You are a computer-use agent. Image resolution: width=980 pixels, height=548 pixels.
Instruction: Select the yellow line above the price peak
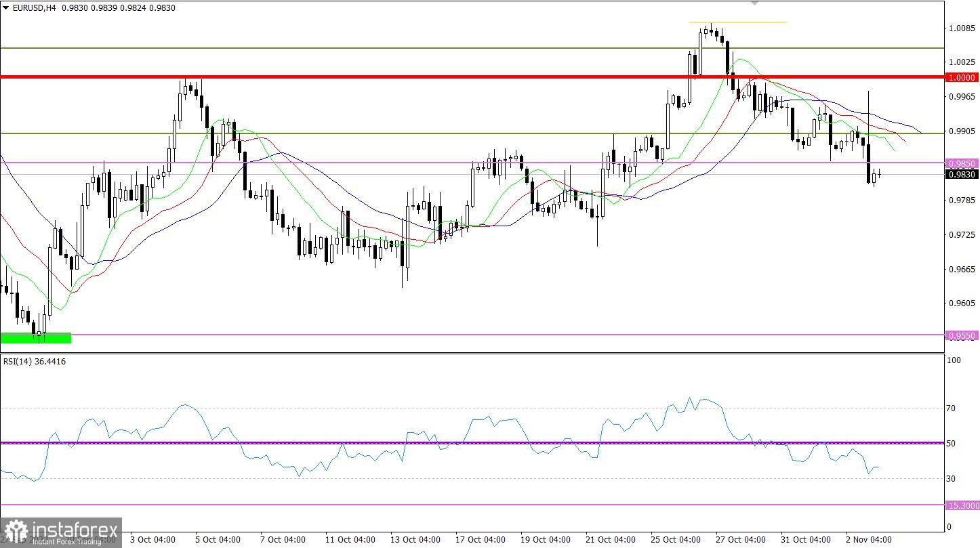pos(738,22)
